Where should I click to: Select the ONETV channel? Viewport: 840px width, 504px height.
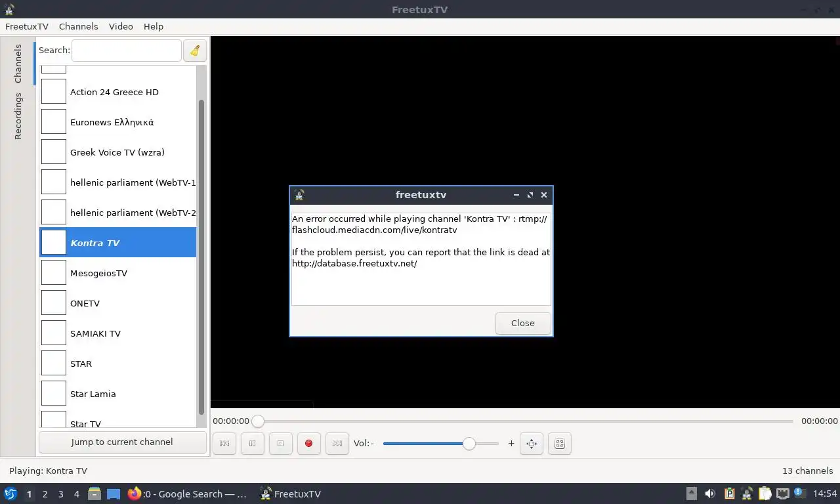click(x=118, y=303)
